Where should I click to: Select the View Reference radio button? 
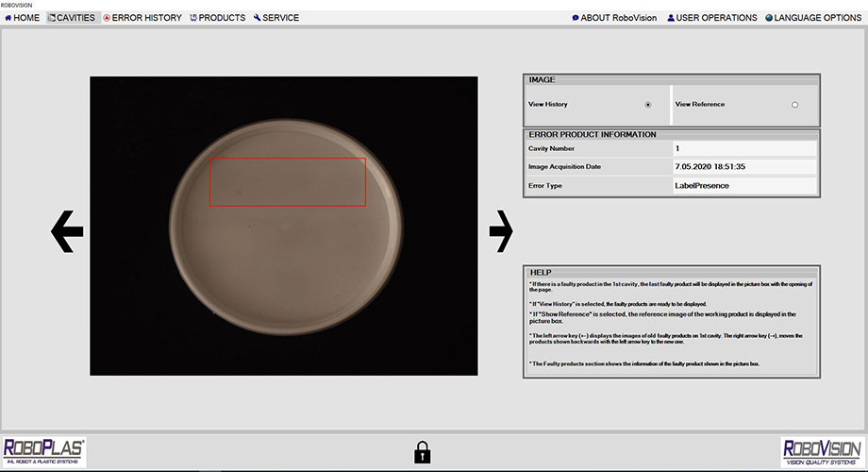pos(795,105)
